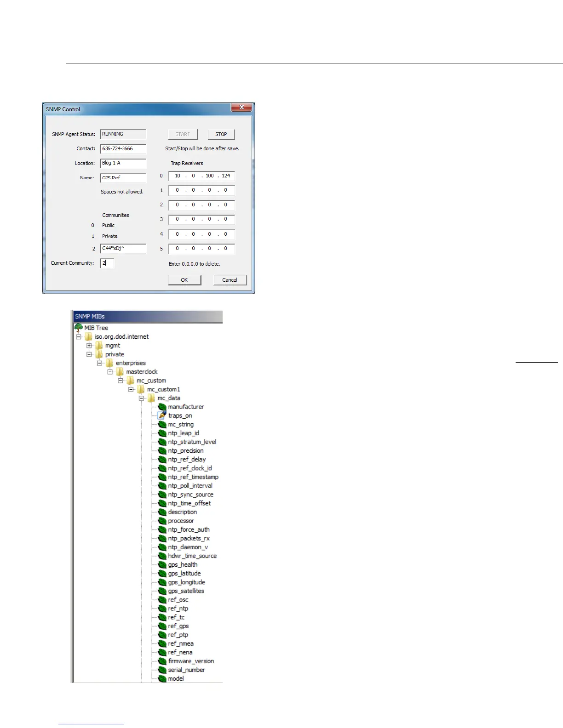This screenshot has width=563, height=728.
Task: Click trap receiver 3 address field
Action: coord(201,219)
